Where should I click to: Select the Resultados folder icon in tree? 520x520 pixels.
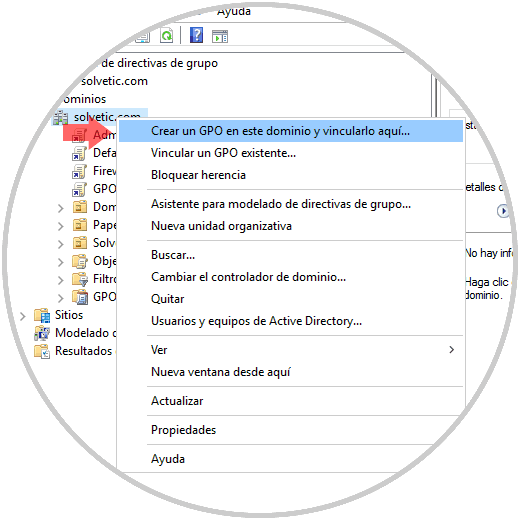click(42, 351)
